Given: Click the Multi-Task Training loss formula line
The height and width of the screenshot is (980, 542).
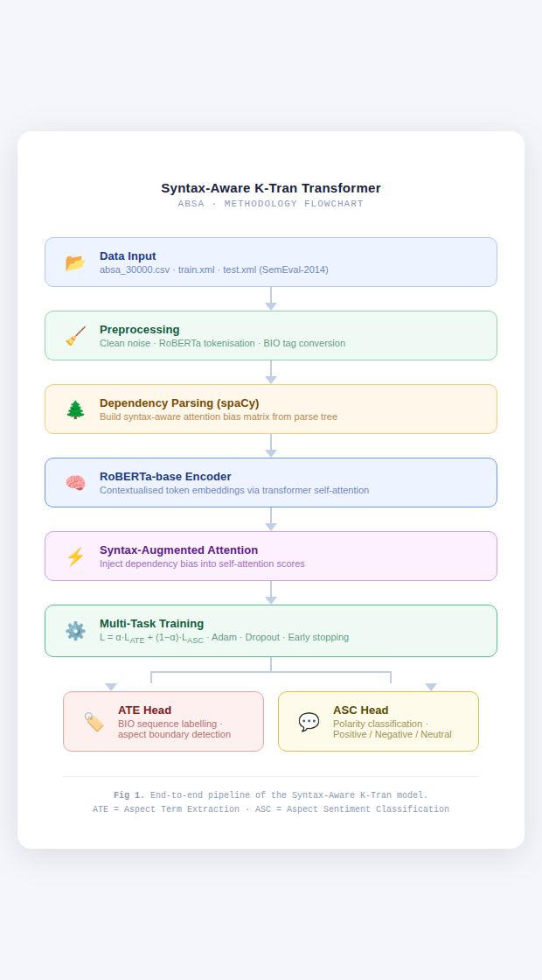Looking at the screenshot, I should (224, 638).
